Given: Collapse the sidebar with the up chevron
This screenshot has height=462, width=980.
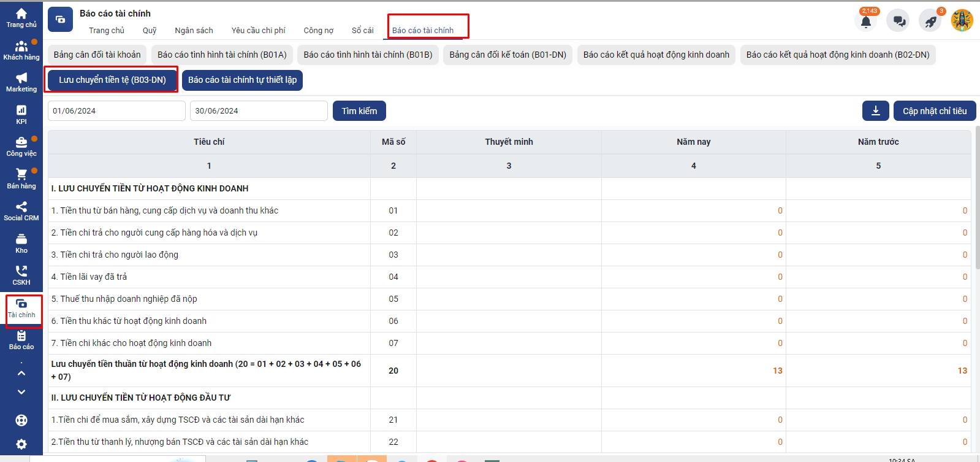Looking at the screenshot, I should coord(21,373).
